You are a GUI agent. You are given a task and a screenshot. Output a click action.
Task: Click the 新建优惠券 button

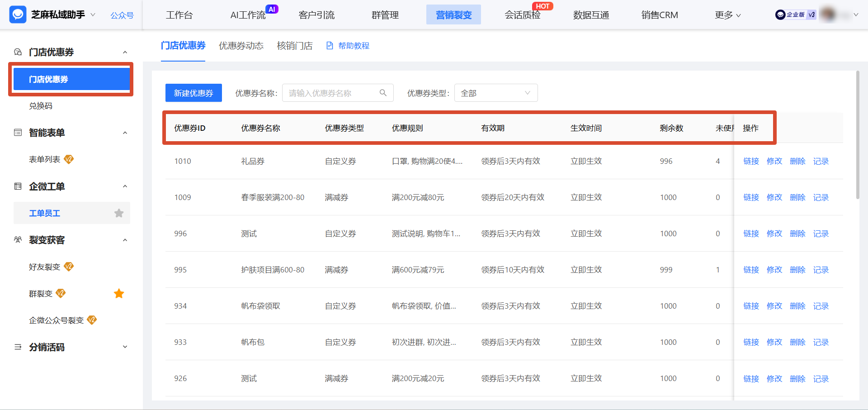193,93
